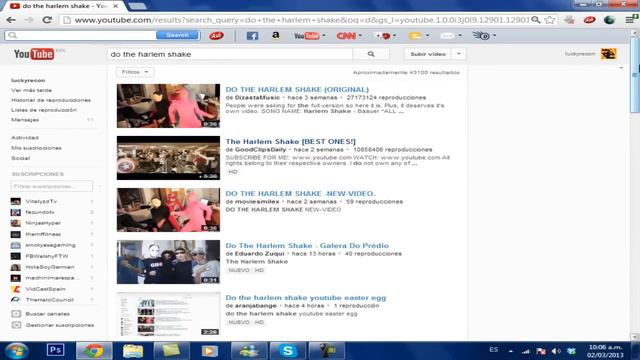Image resolution: width=640 pixels, height=360 pixels.
Task: Click the CNN toolbar shortcut
Action: (346, 36)
